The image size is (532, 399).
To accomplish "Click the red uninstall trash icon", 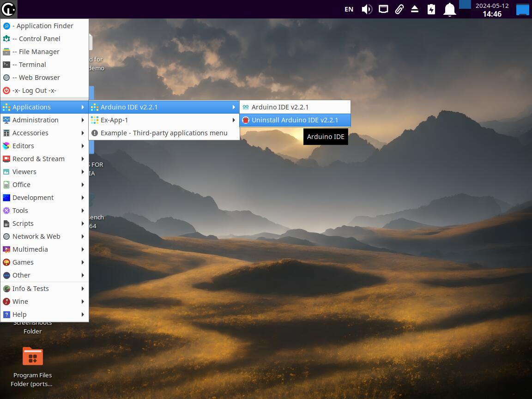I will 246,120.
